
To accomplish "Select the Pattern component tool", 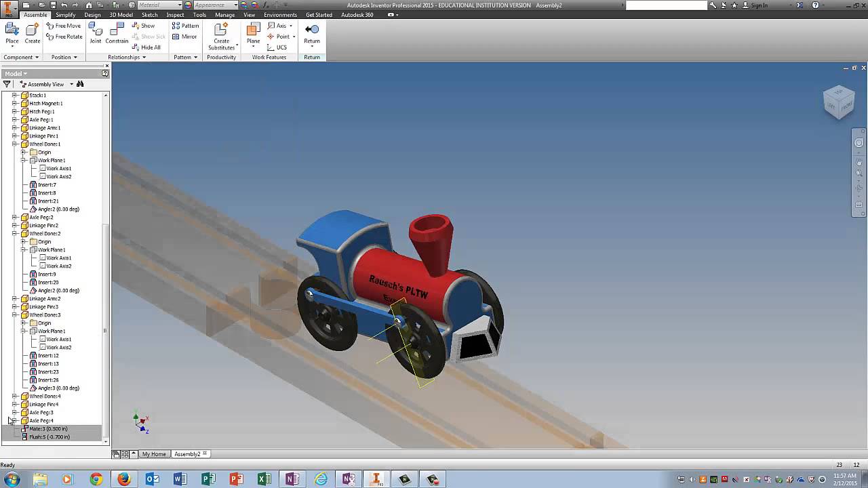I will click(185, 26).
